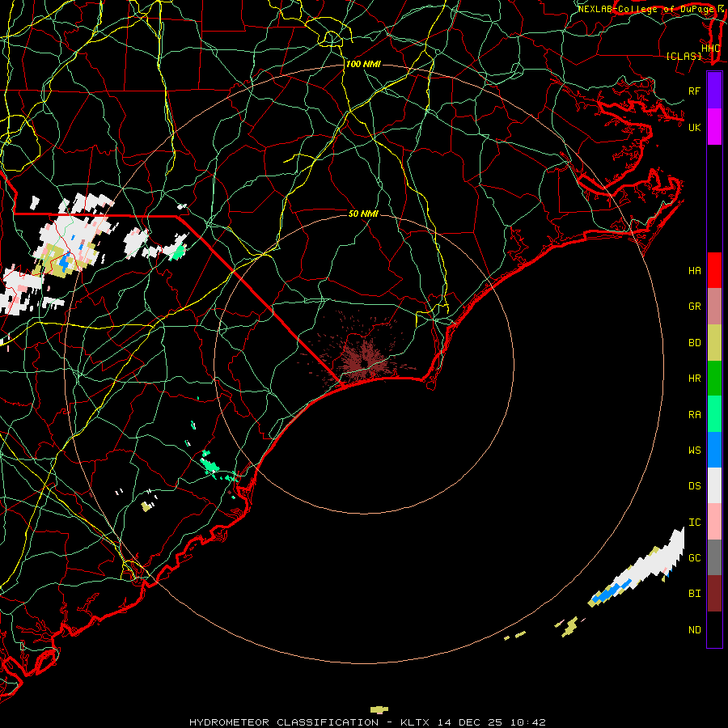Click the WS legend label
The height and width of the screenshot is (728, 728).
click(695, 451)
